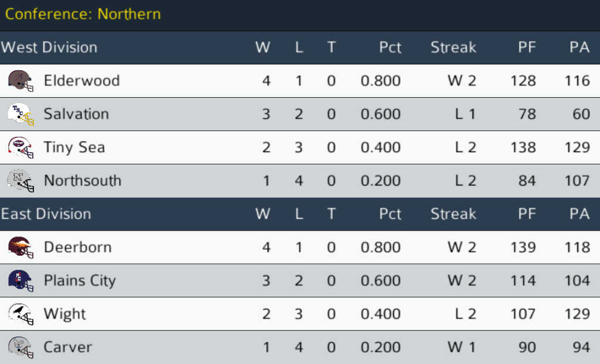Click the Salvation team helmet icon
This screenshot has height=364, width=600.
(21, 114)
